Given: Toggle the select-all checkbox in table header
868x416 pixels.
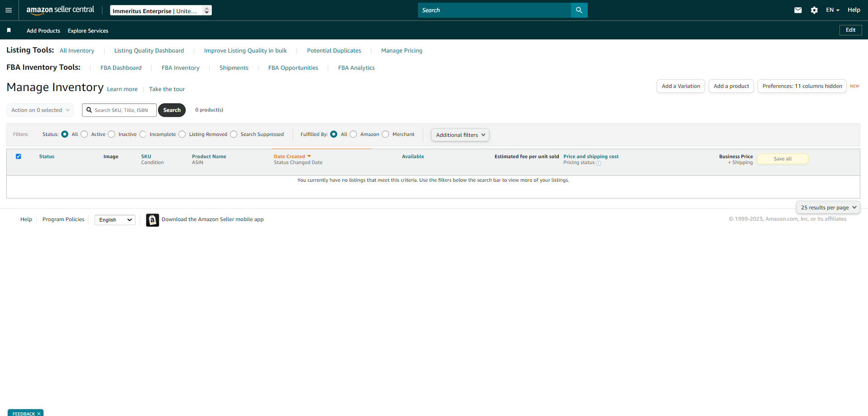Looking at the screenshot, I should (x=19, y=156).
